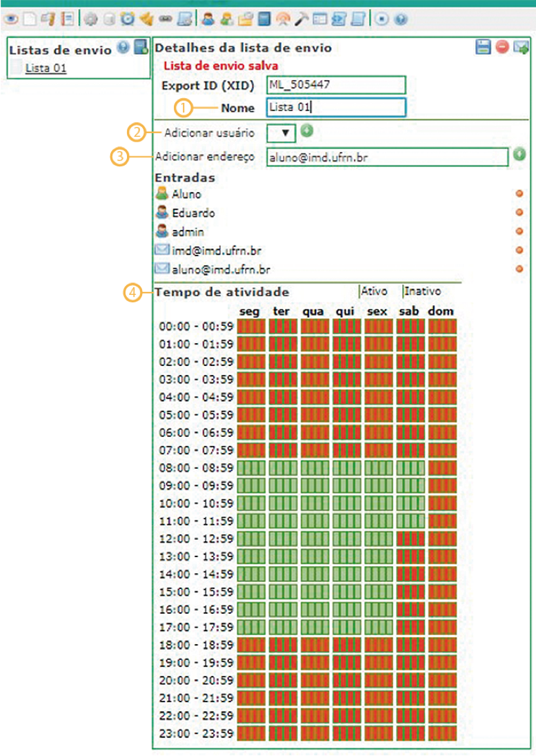
Task: Open the scripting sheet icon
Action: tap(184, 19)
